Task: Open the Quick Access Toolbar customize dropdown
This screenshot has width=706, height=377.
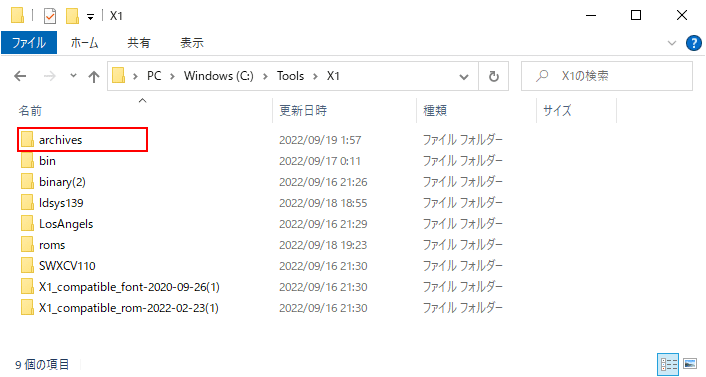Action: pos(91,17)
